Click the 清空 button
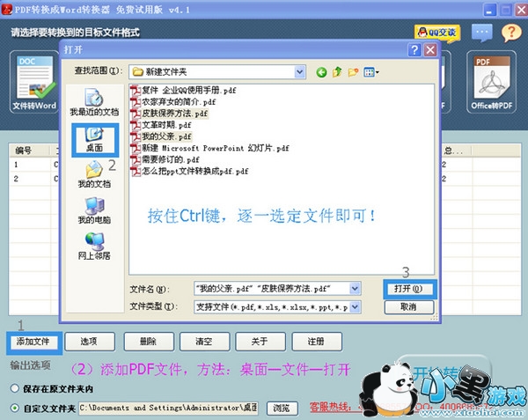This screenshot has width=528, height=420. coord(205,342)
